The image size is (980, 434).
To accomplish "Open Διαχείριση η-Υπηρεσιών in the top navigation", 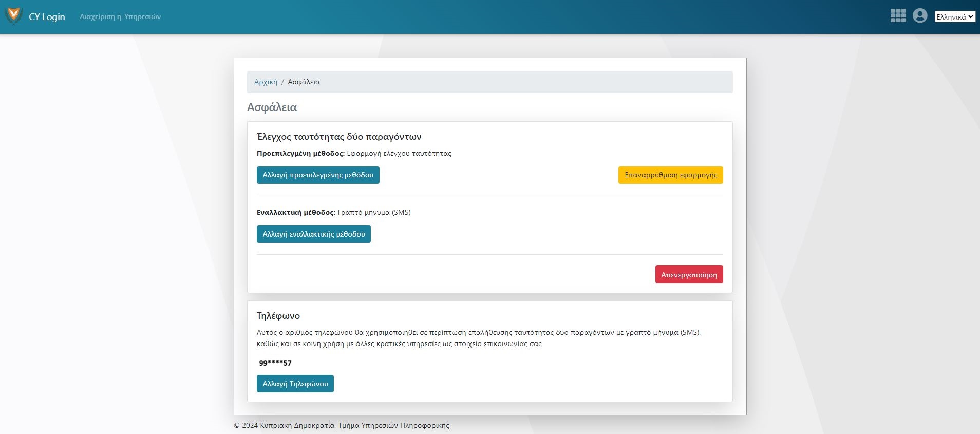I will pos(120,17).
